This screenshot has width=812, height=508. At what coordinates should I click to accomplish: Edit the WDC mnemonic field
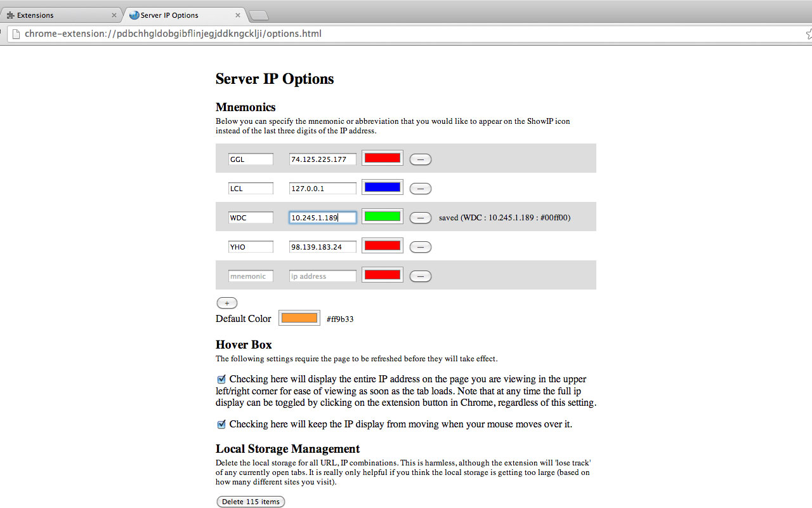pyautogui.click(x=251, y=218)
